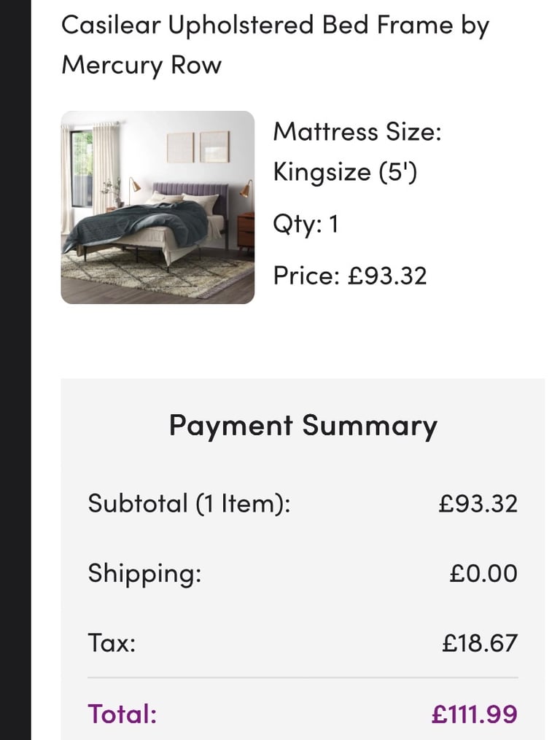This screenshot has width=560, height=740.
Task: Open the bed frame product thumbnail
Action: (157, 207)
